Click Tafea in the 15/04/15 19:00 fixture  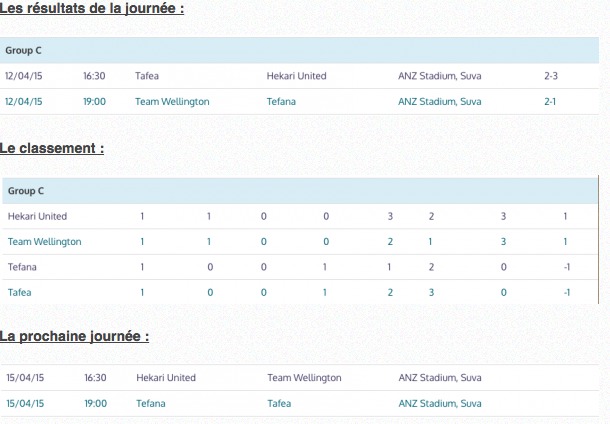tap(280, 404)
